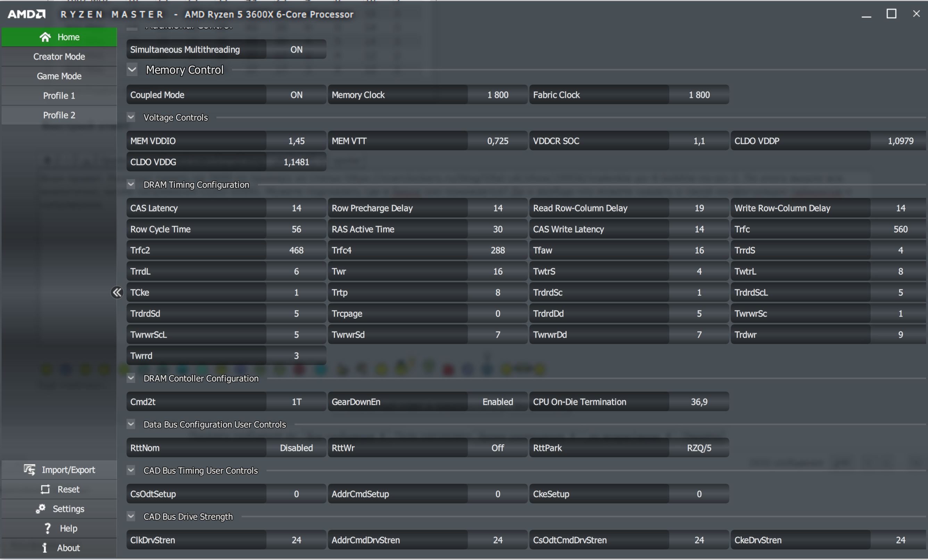Viewport: 928px width, 560px height.
Task: Maximize the Ryzen Master window
Action: 891,14
